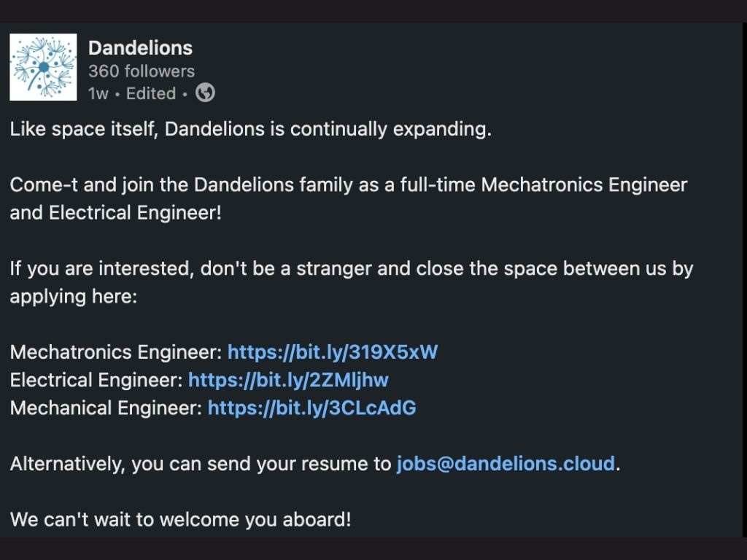Viewport: 747px width, 560px height.
Task: Click the "Like space itself" opening sentence
Action: coord(251,130)
